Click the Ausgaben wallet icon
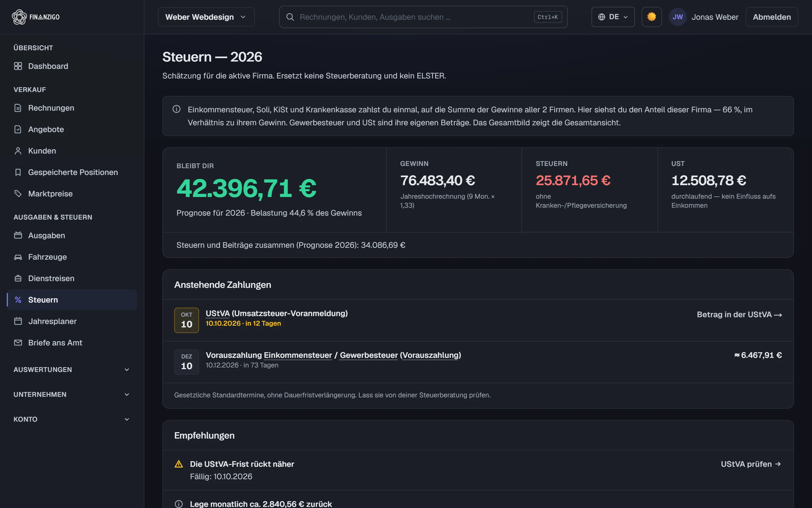The image size is (812, 508). (18, 236)
